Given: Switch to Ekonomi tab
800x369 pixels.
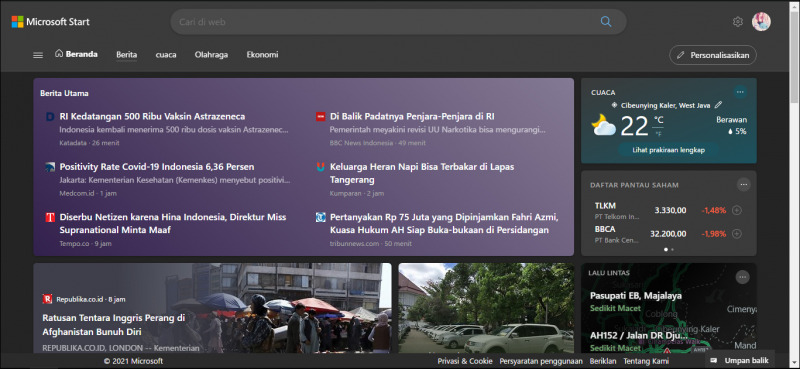Looking at the screenshot, I should (262, 55).
